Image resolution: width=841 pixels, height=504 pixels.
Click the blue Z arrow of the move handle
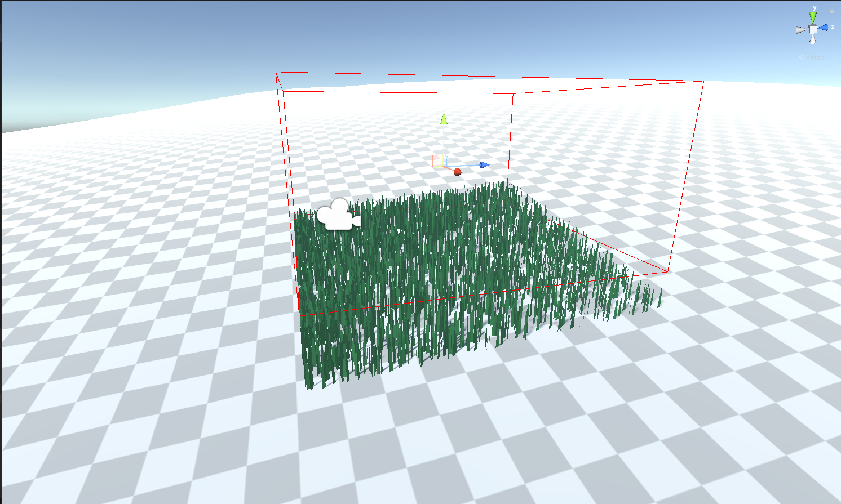484,165
